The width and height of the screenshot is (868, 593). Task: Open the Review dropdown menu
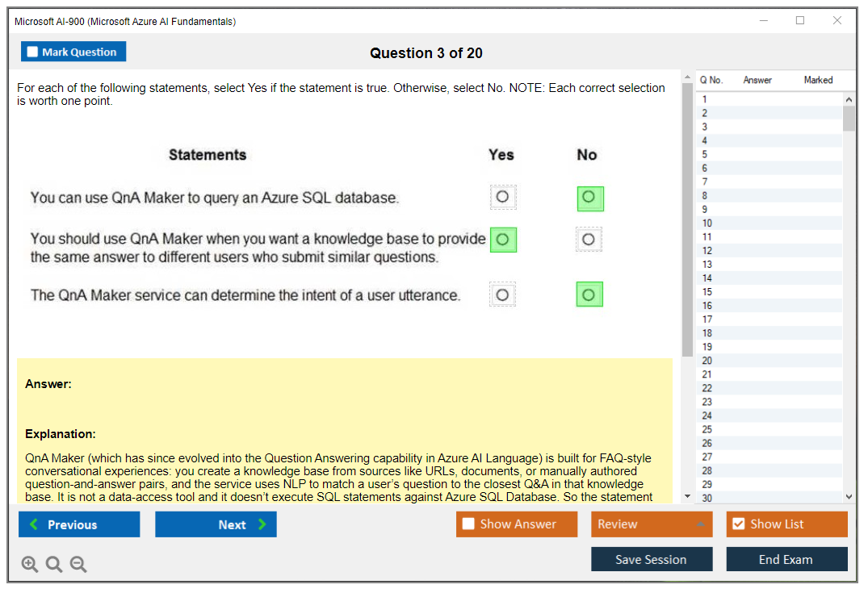[699, 524]
